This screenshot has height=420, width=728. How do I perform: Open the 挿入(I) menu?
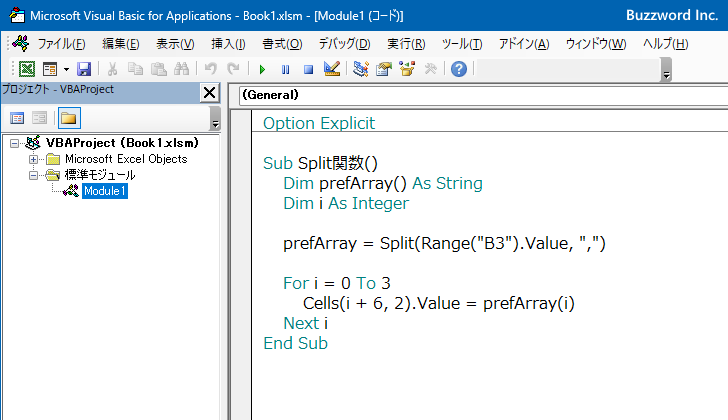228,44
